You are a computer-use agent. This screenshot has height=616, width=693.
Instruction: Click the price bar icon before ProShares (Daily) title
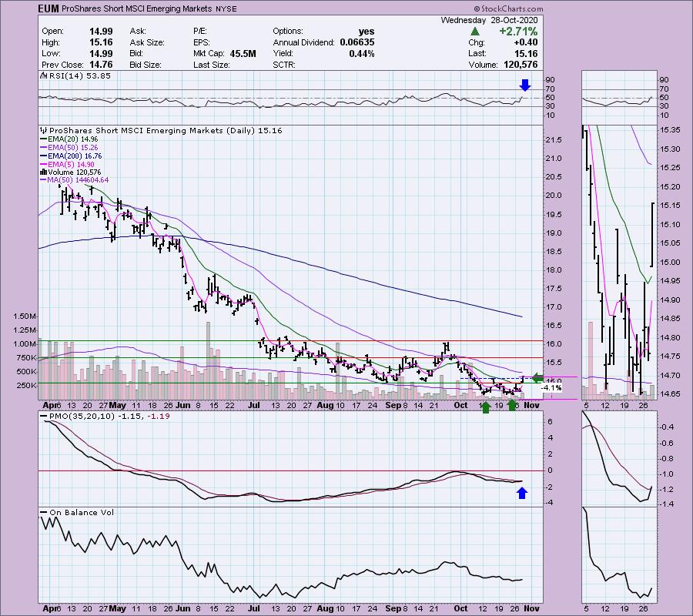click(x=43, y=130)
